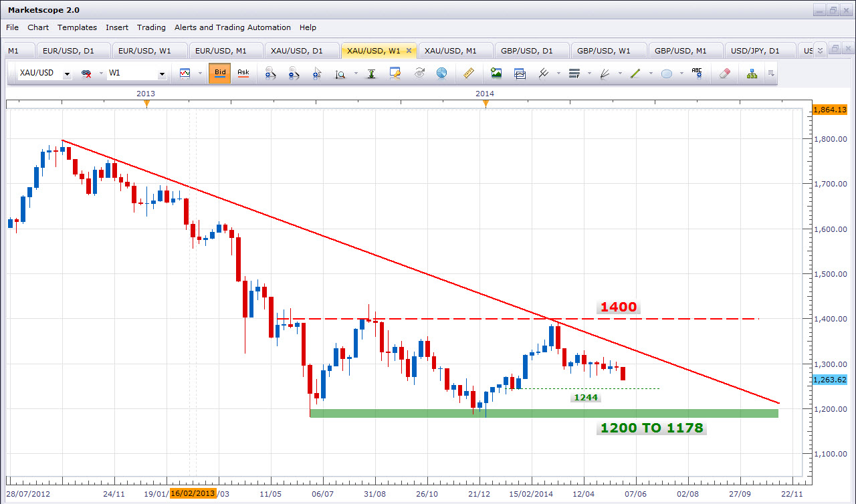
Task: Click the 16/02/2013 highlighted date label
Action: pyautogui.click(x=193, y=493)
